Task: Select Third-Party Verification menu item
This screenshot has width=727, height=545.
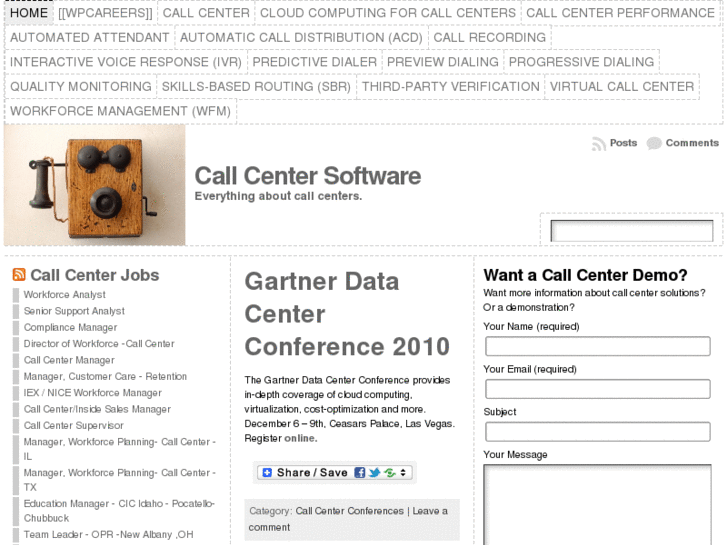Action: click(x=451, y=87)
